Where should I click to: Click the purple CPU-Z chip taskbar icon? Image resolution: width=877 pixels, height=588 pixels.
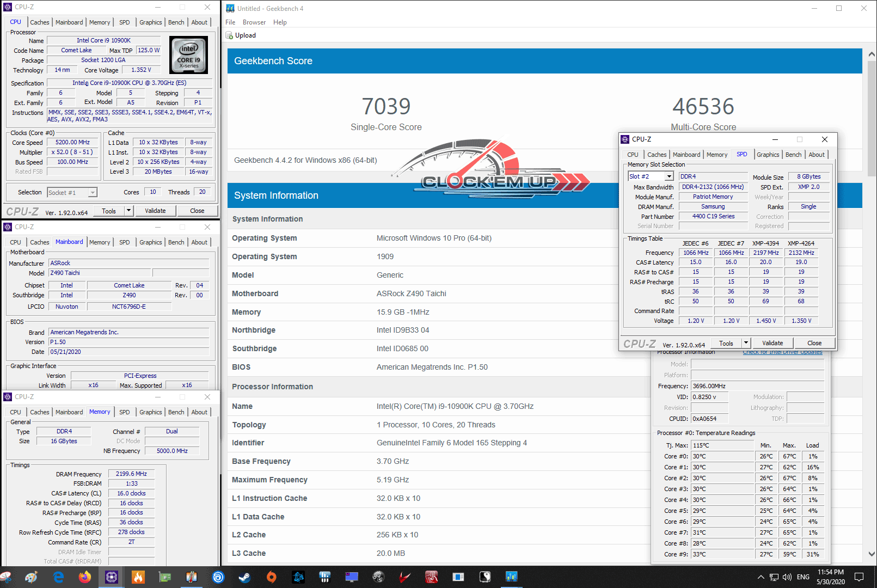tap(112, 577)
